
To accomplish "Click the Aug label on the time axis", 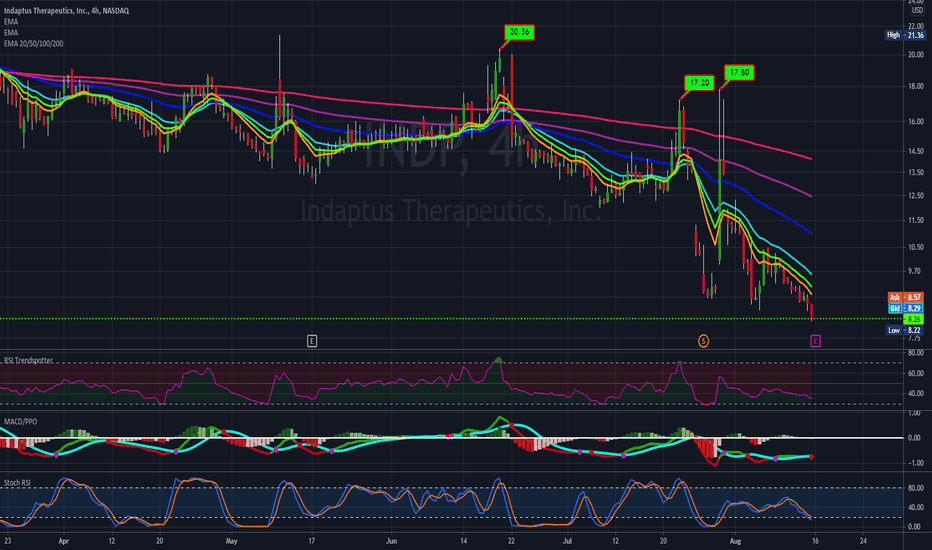I will (x=735, y=541).
